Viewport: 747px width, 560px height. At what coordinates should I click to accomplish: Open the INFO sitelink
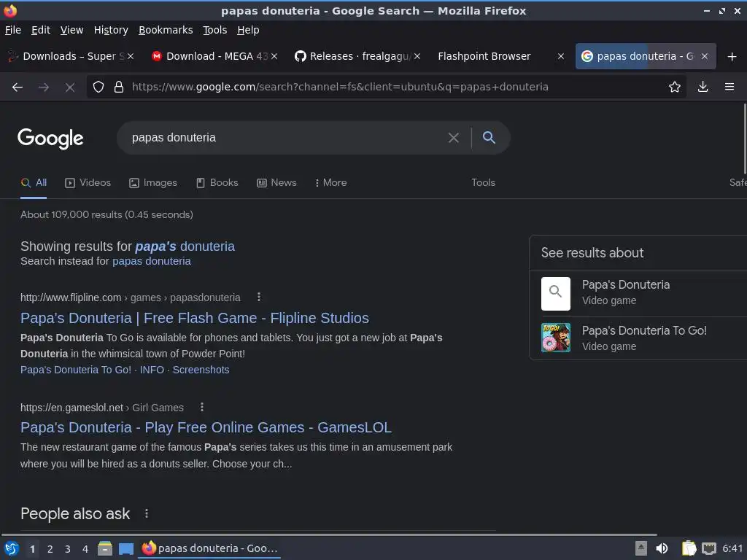pyautogui.click(x=152, y=370)
